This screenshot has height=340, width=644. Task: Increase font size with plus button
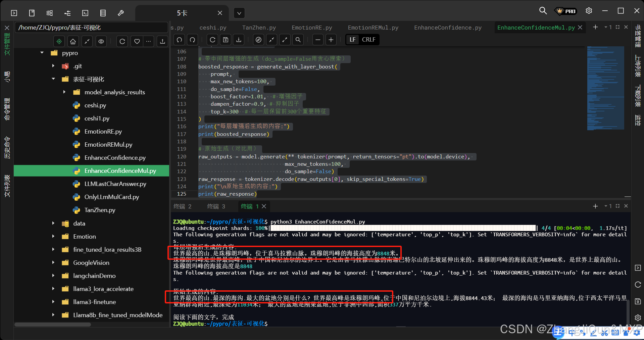tap(331, 40)
